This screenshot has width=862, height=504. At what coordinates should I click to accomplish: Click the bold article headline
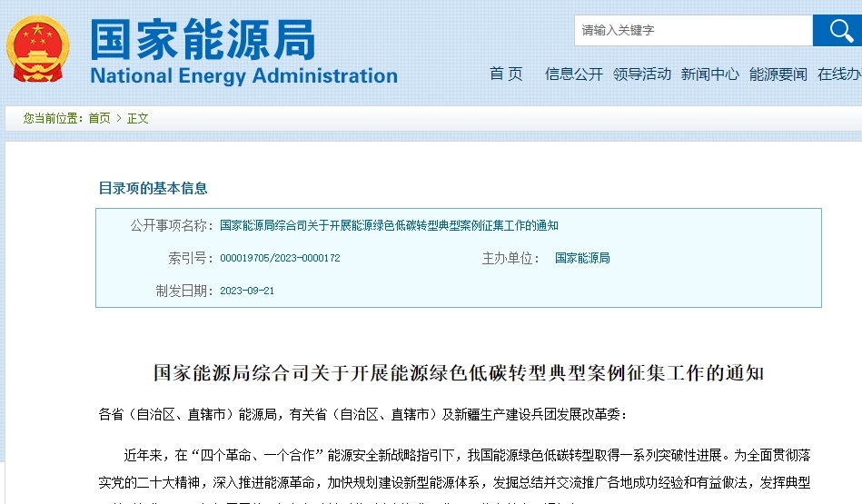point(458,373)
